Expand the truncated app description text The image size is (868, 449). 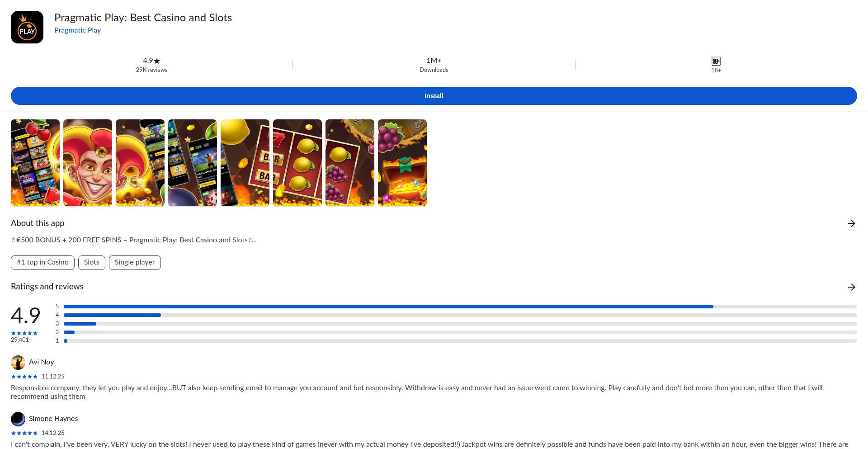[x=133, y=240]
